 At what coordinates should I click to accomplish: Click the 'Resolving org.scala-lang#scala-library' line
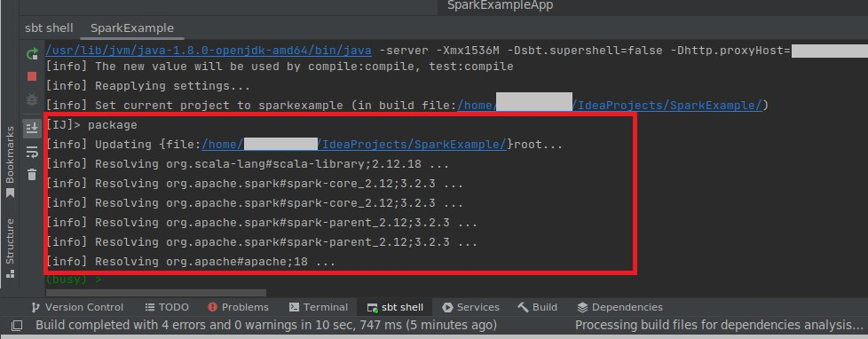tap(248, 164)
